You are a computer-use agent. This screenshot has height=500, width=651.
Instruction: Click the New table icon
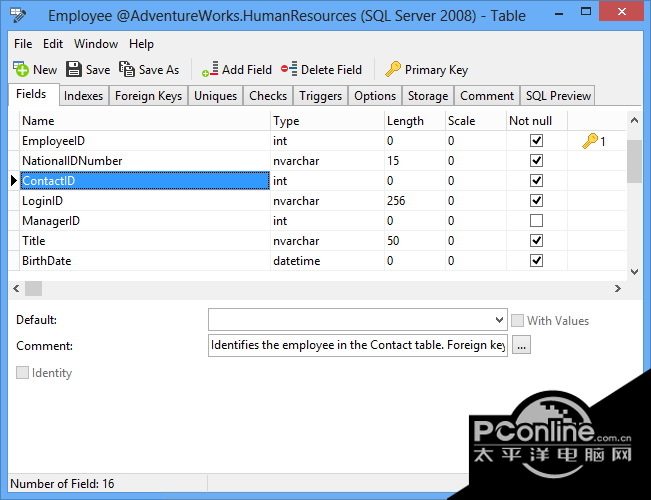point(21,69)
